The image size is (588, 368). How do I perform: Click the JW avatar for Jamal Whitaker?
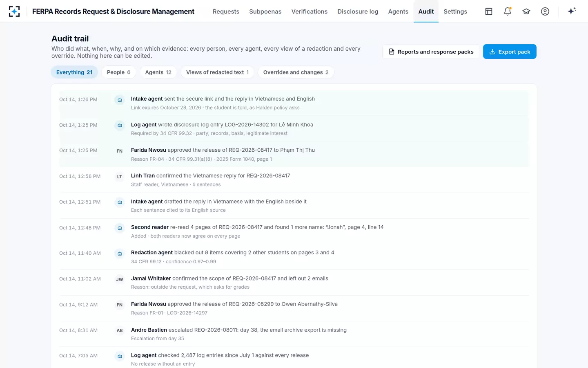pos(120,279)
